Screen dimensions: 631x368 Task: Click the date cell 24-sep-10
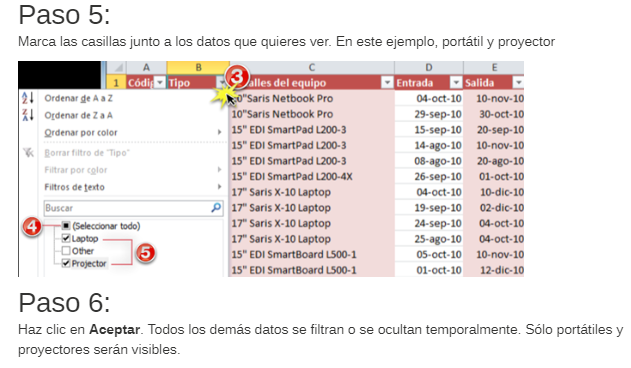tap(429, 223)
